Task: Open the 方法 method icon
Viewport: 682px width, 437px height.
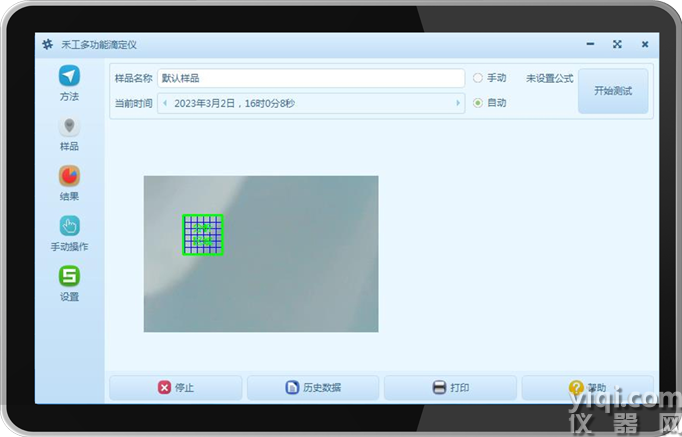Action: 69,76
